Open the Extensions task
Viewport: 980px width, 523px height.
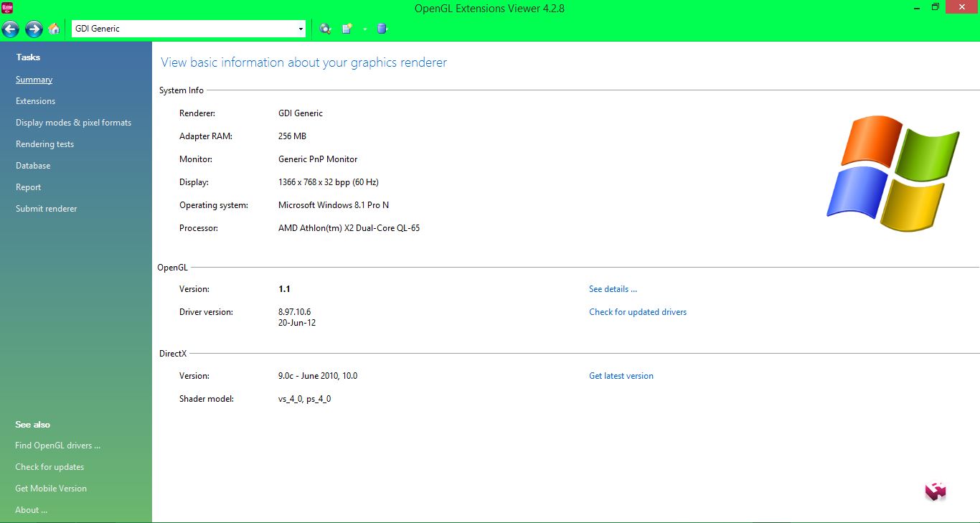point(35,101)
